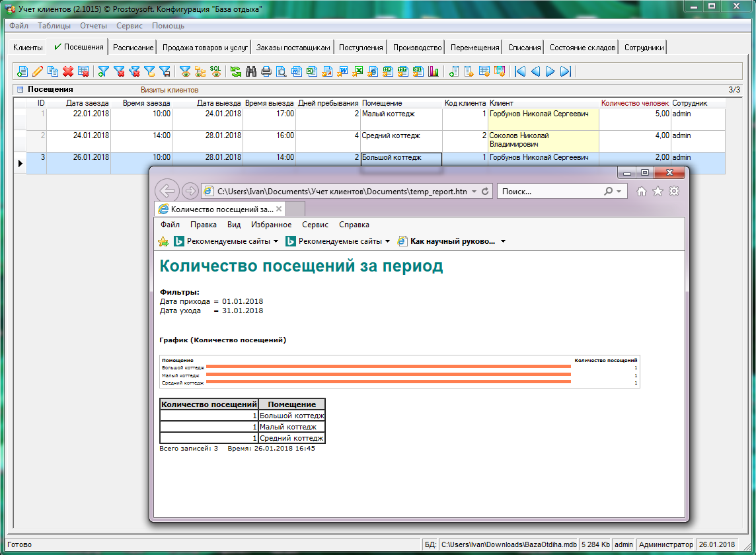Viewport: 756px width, 555px height.
Task: Expand the address bar dropdown arrow
Action: (x=474, y=191)
